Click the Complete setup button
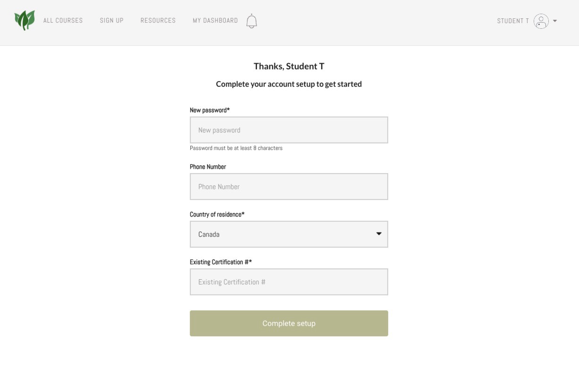The height and width of the screenshot is (392, 579). [289, 323]
